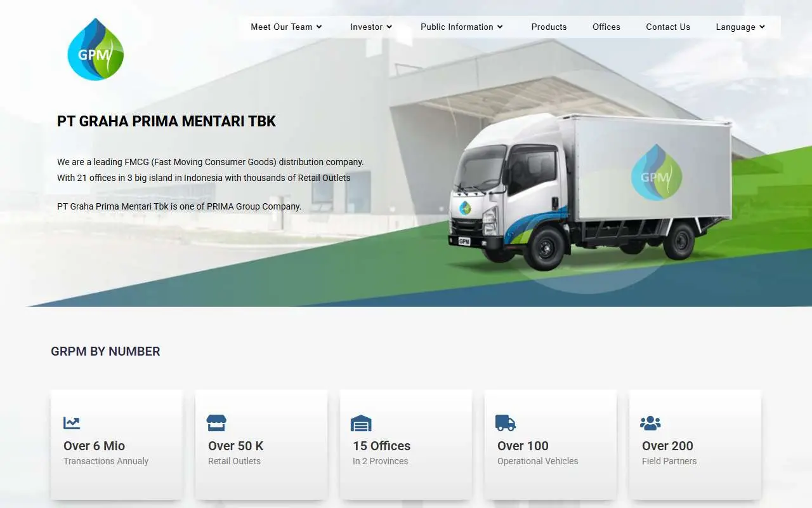Click the Over 200 text

pos(667,446)
